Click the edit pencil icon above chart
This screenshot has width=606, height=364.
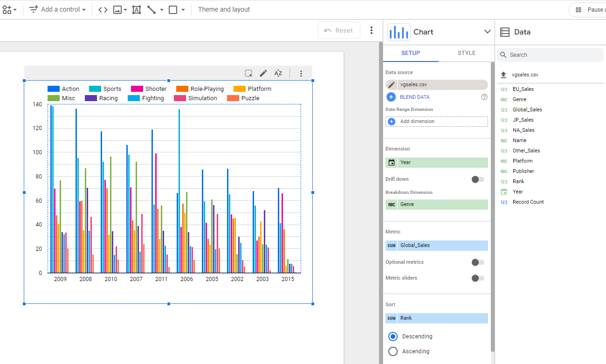263,73
